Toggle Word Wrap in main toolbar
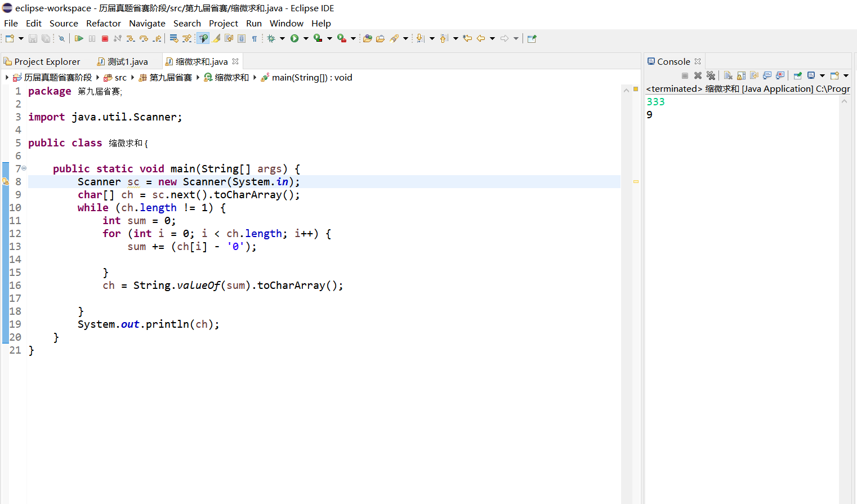This screenshot has height=504, width=857. coord(229,38)
